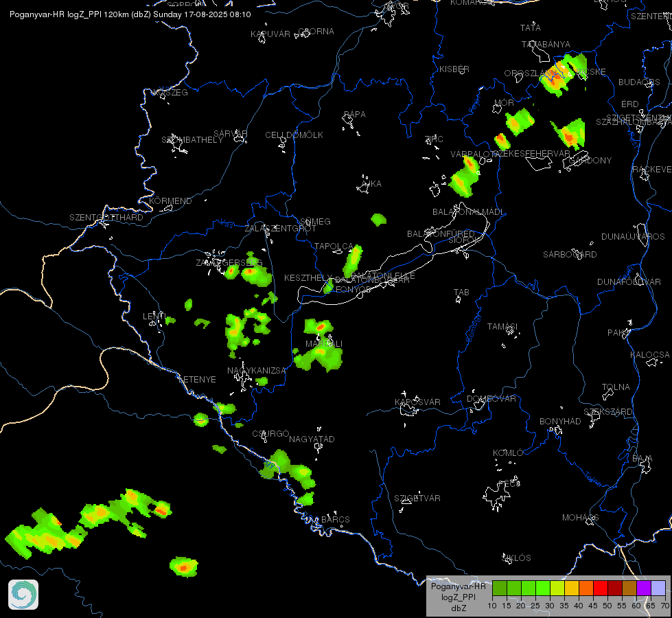Viewport: 672px width, 618px height.
Task: Click the KISBÉR city label
Action: coord(454,69)
